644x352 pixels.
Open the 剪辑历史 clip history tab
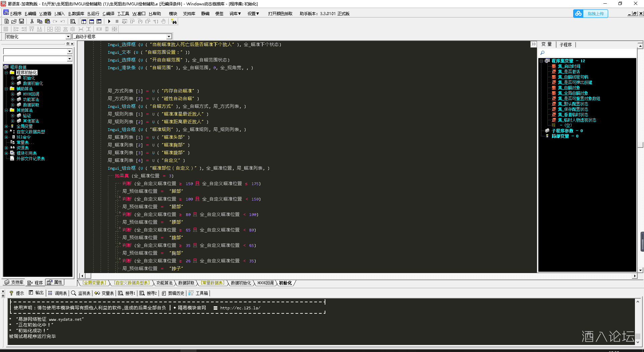173,293
